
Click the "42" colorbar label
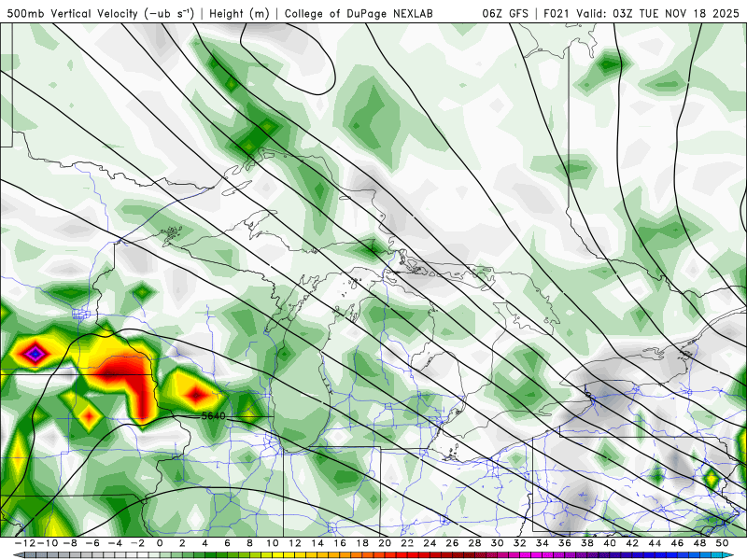pyautogui.click(x=632, y=543)
